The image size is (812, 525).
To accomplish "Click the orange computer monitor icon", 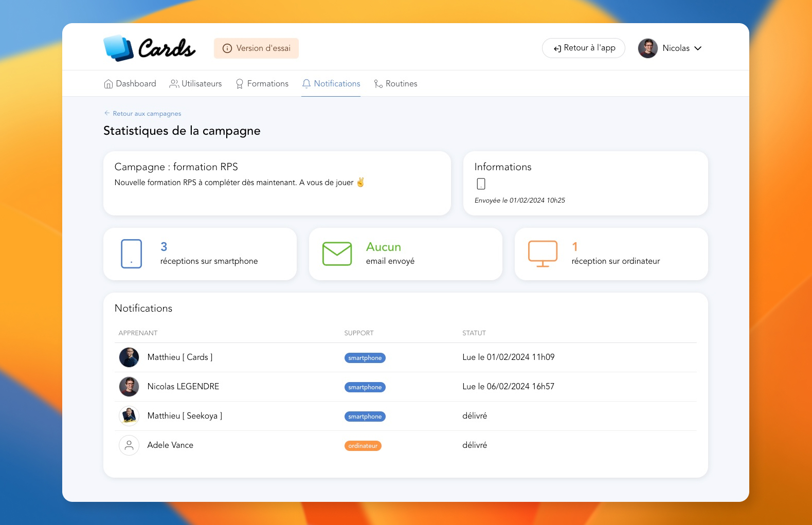I will (543, 254).
